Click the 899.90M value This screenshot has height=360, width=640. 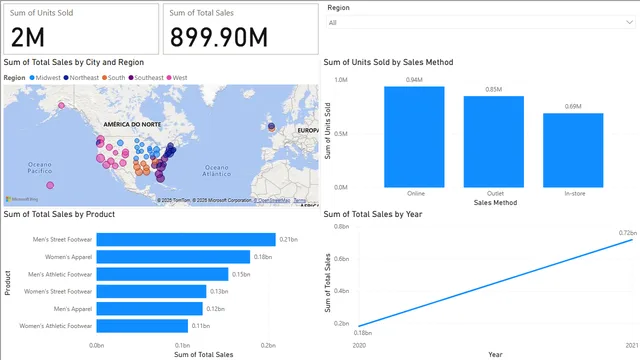pyautogui.click(x=219, y=38)
